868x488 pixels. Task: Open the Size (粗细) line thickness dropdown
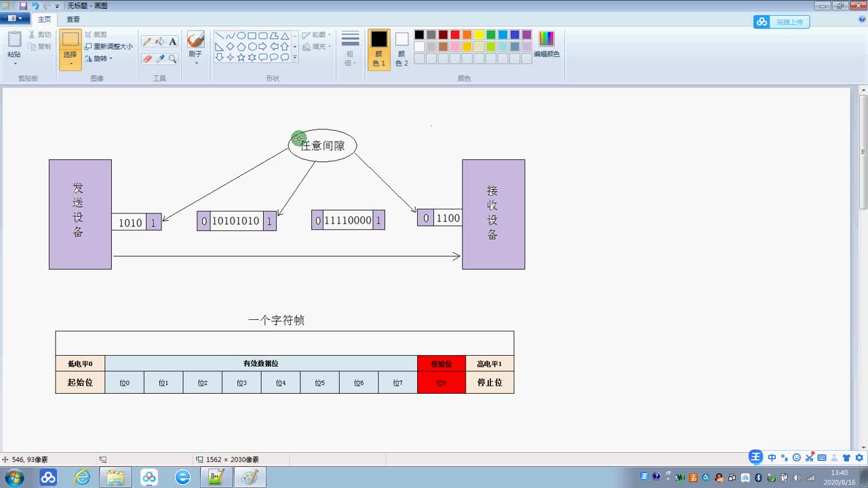tap(350, 49)
